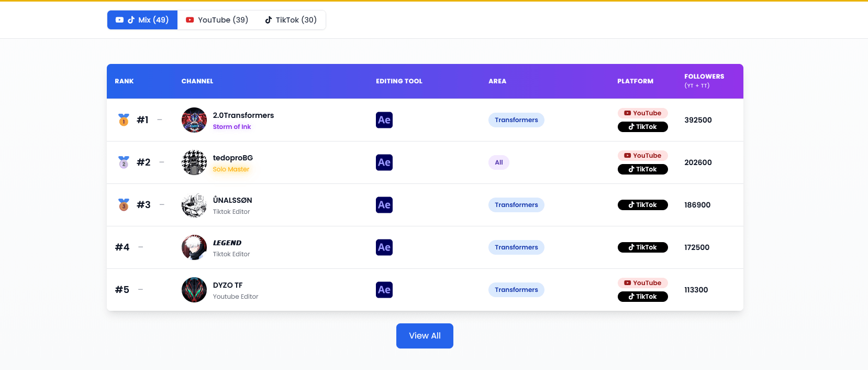Image resolution: width=868 pixels, height=370 pixels.
Task: Click the Transformers tag in LEGEND row
Action: pyautogui.click(x=516, y=247)
